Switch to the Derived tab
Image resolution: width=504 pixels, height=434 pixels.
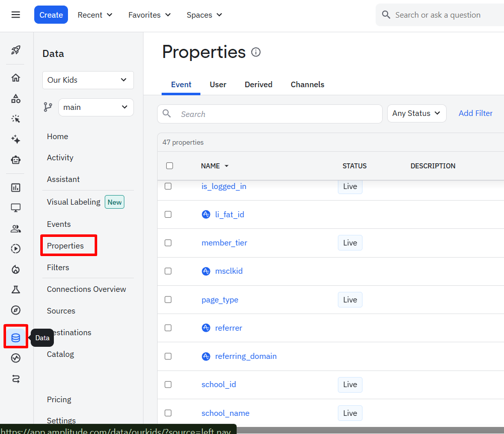(x=258, y=85)
